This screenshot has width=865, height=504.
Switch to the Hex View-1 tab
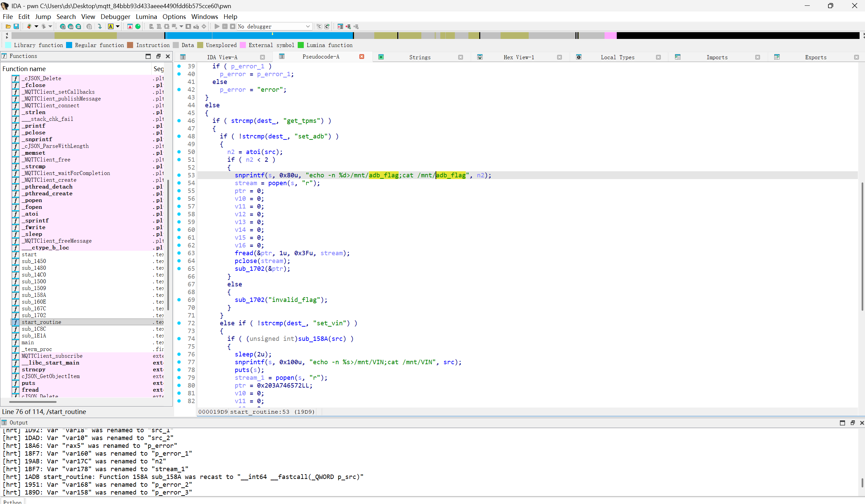pyautogui.click(x=518, y=57)
